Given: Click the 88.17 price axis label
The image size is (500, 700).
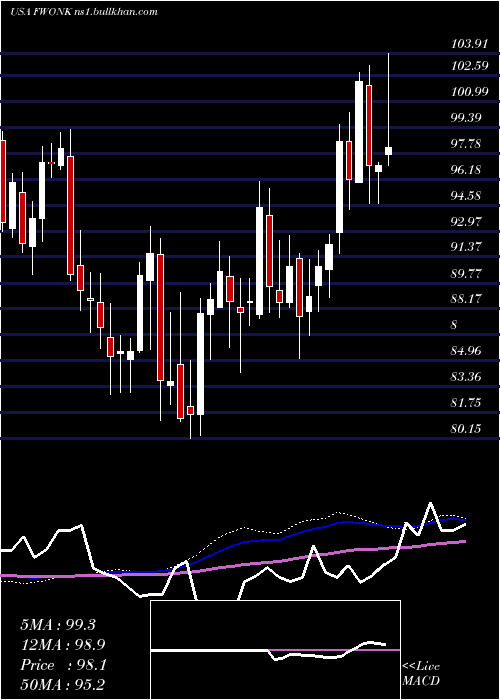Looking at the screenshot, I should coord(467,299).
